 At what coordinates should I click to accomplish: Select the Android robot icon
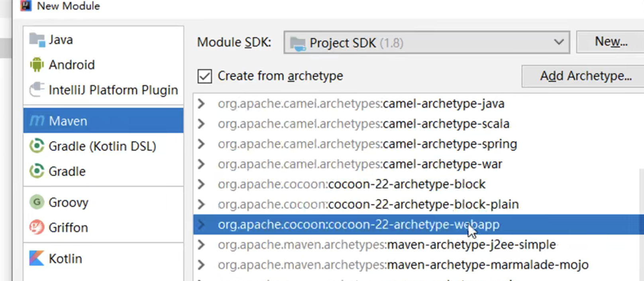pos(37,64)
